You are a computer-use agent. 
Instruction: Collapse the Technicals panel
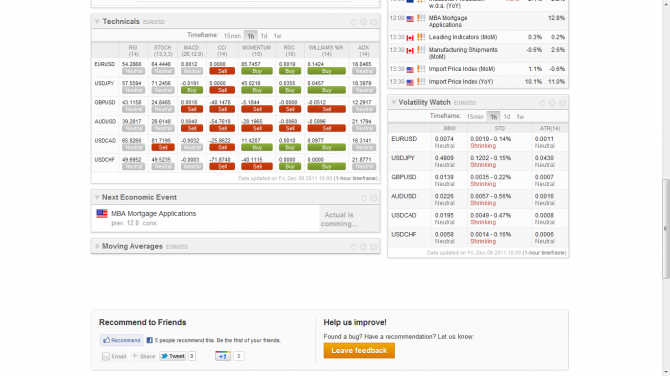point(97,22)
